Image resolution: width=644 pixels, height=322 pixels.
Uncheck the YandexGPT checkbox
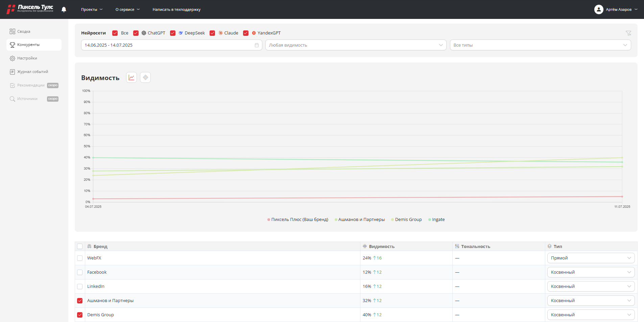[x=246, y=33]
